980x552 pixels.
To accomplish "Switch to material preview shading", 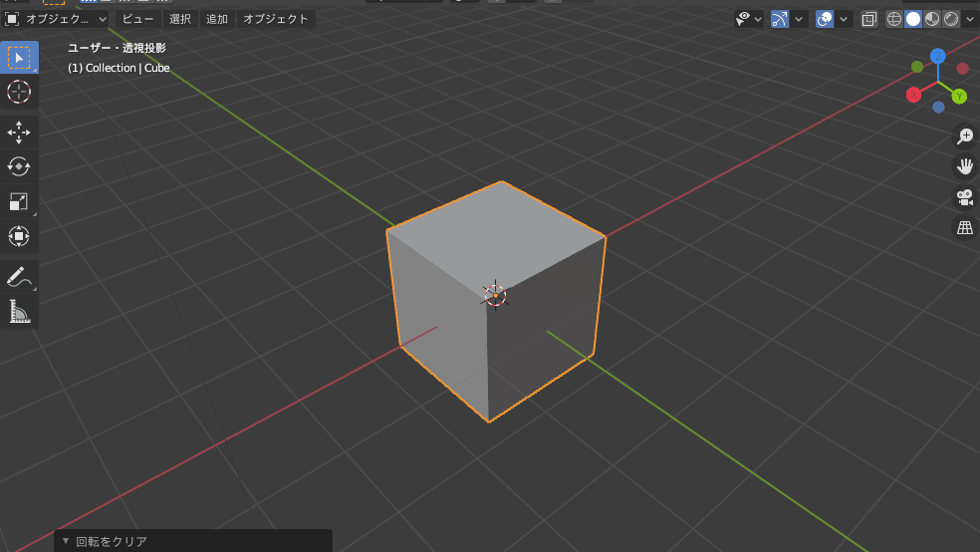I will (932, 19).
